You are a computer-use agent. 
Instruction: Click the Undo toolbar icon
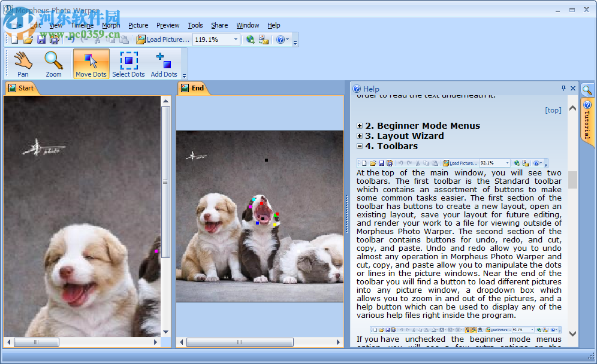click(72, 40)
